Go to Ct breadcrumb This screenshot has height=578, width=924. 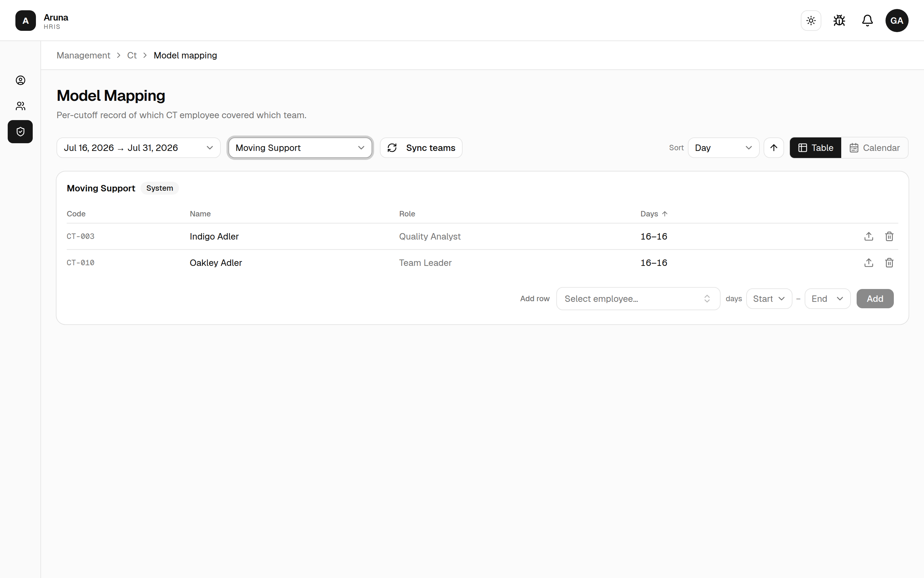pos(132,56)
